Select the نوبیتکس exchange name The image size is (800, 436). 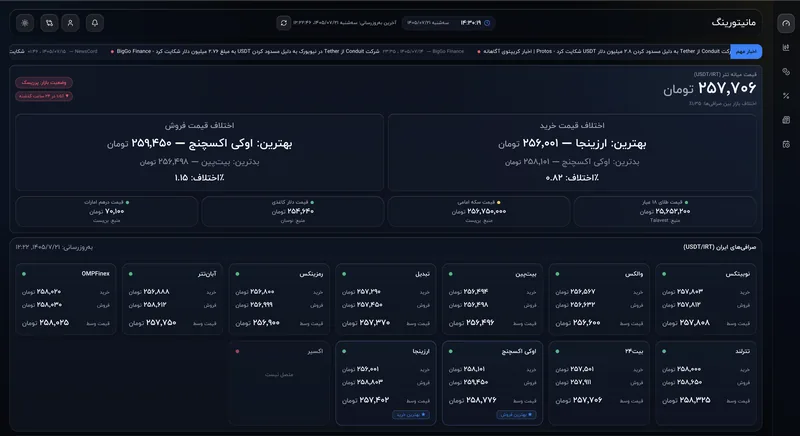(x=738, y=274)
